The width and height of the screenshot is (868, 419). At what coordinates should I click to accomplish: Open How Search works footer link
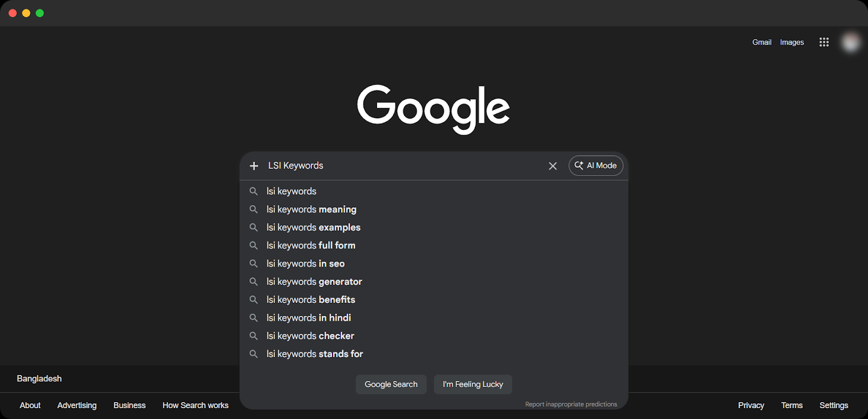[x=196, y=405]
